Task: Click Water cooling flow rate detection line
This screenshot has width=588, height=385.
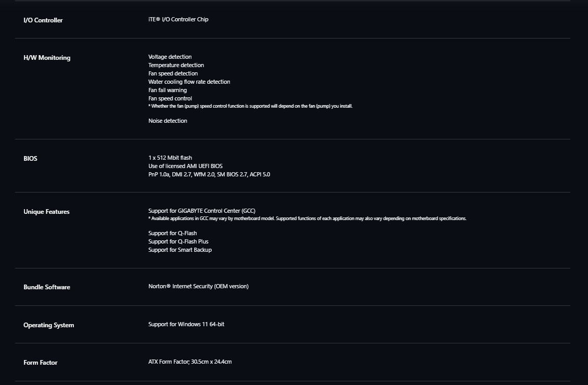Action: tap(189, 82)
